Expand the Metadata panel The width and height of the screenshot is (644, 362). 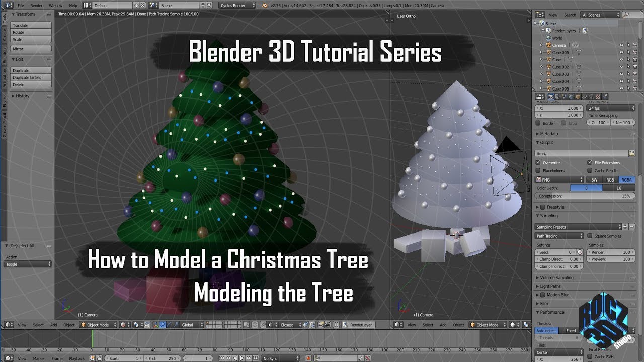pos(549,134)
